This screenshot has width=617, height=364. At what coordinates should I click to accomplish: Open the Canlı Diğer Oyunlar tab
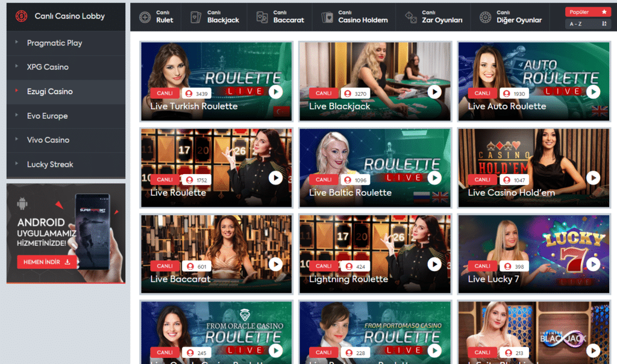pos(510,17)
